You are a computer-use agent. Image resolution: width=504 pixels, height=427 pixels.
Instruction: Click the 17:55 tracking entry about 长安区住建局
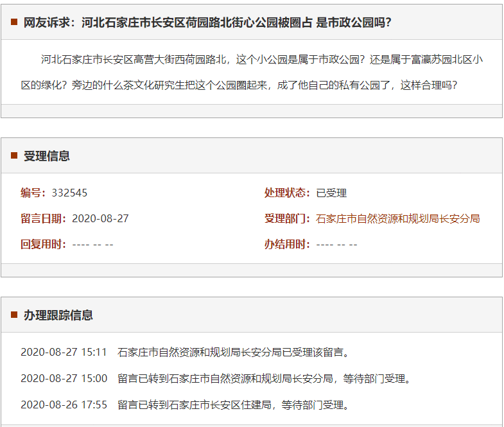(234, 405)
